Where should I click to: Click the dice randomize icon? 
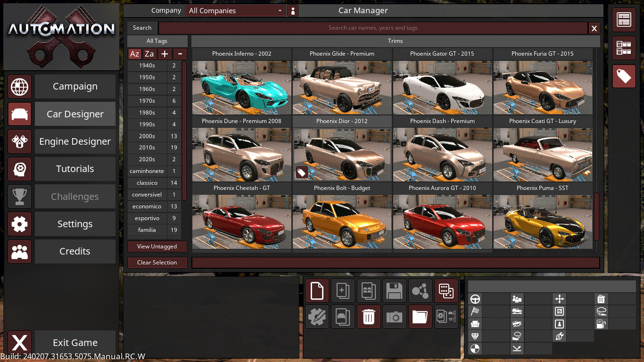point(446,291)
